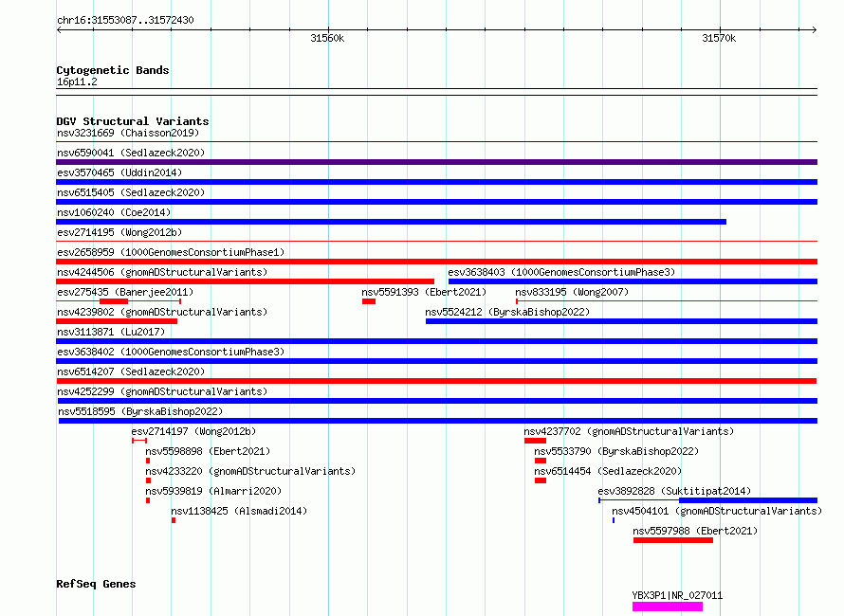The width and height of the screenshot is (844, 616).
Task: Select the magenta YBX3P1 gene bar
Action: click(x=668, y=607)
